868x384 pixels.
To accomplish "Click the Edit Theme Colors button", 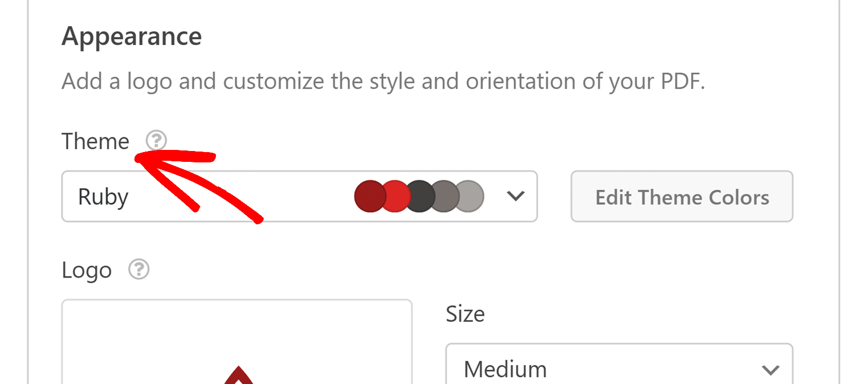I will [x=681, y=197].
